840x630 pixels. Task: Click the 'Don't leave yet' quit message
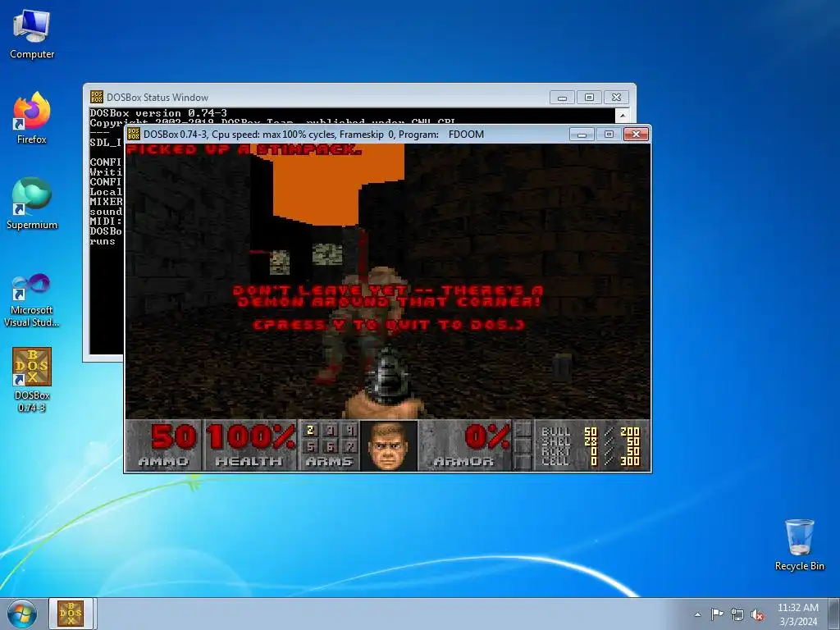(x=389, y=296)
